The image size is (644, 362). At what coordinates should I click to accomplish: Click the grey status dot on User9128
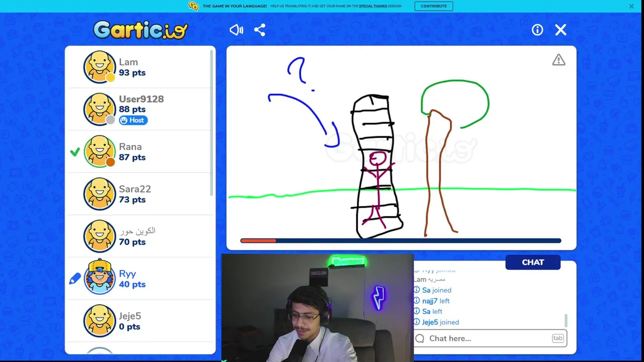point(110,120)
